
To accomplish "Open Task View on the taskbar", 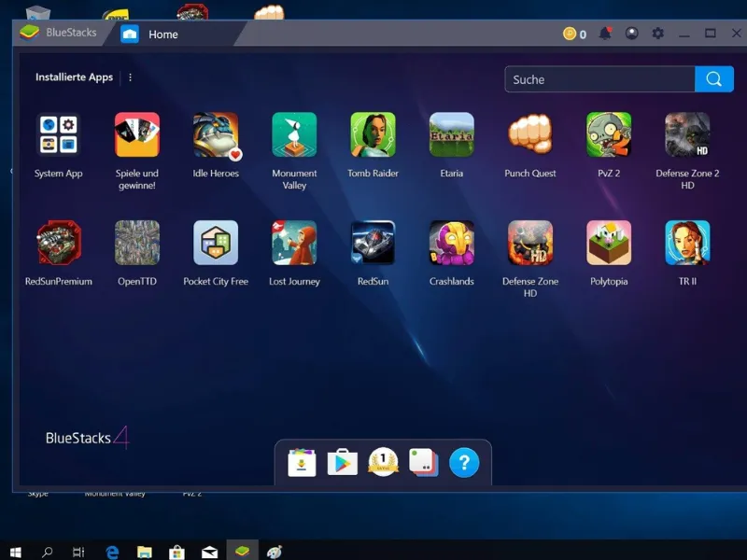I will click(78, 552).
